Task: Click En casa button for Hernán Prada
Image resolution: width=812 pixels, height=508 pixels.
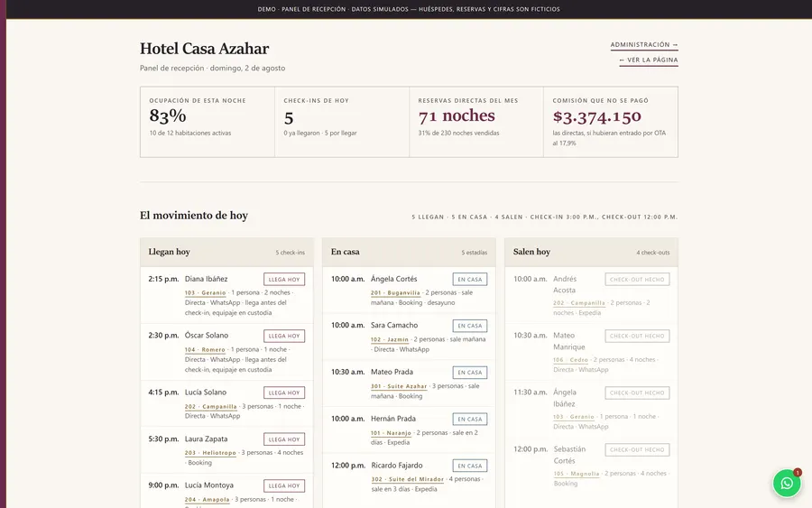Action: (x=470, y=419)
